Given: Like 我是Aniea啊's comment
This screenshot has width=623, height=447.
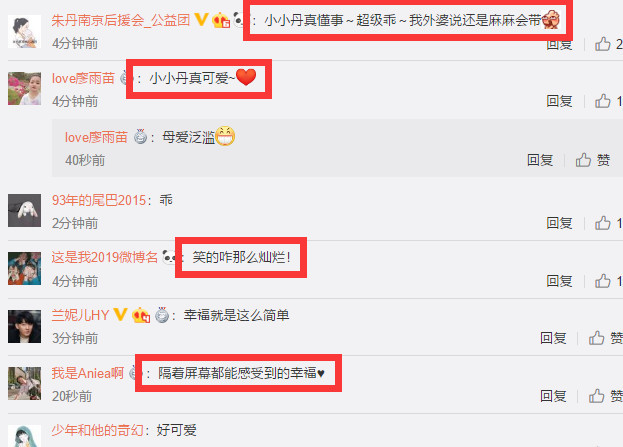Looking at the screenshot, I should (x=606, y=396).
